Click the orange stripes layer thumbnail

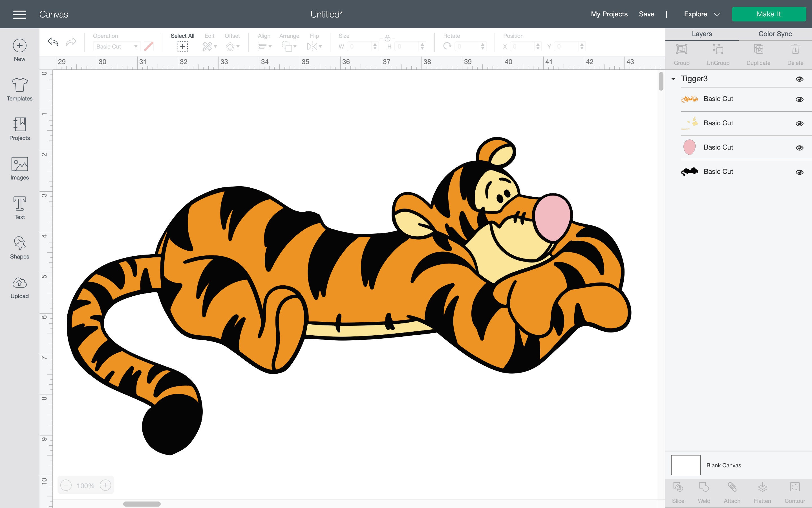pos(689,99)
